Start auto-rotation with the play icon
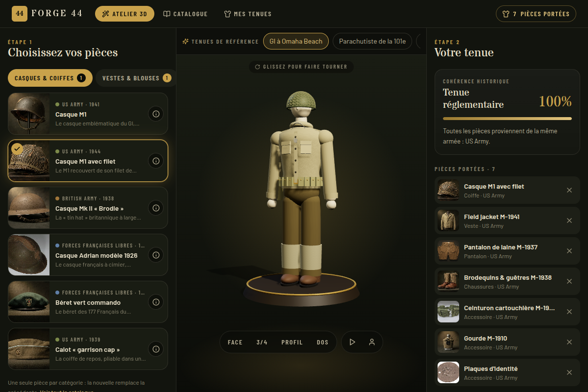The width and height of the screenshot is (588, 392). pos(352,342)
